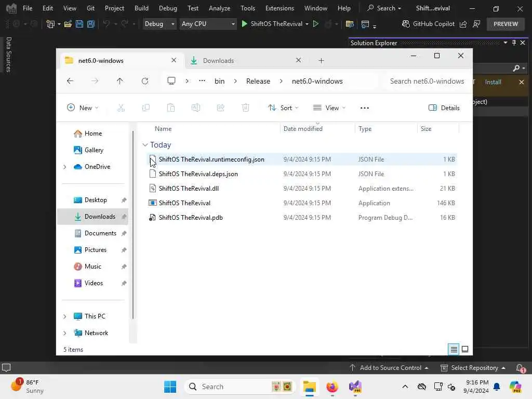Open Solution Explorer window options dropdown
Screen dimensions: 532x399
[506, 43]
